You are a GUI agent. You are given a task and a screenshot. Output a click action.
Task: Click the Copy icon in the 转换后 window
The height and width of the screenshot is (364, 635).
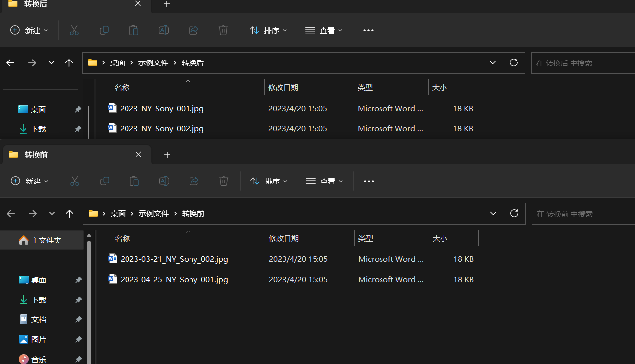tap(104, 30)
